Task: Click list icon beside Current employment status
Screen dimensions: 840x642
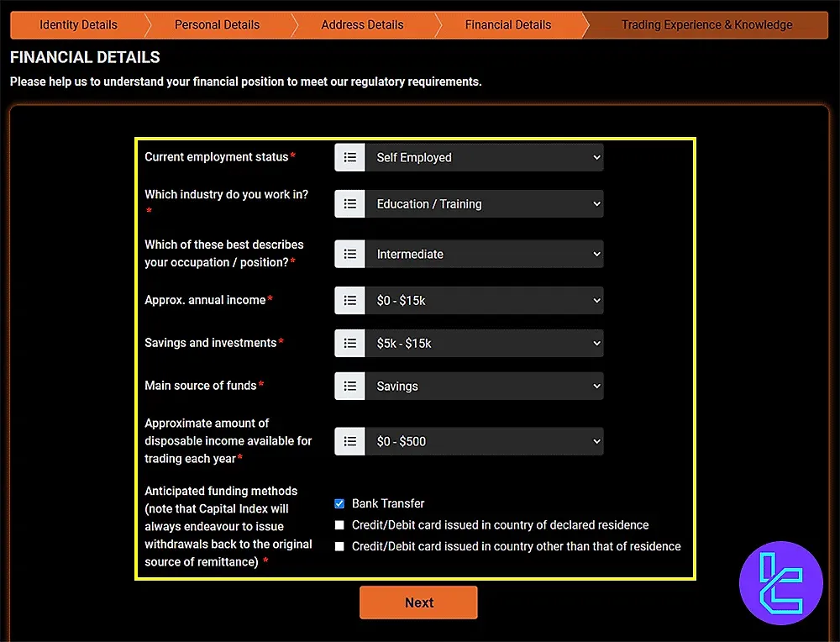Action: point(350,157)
